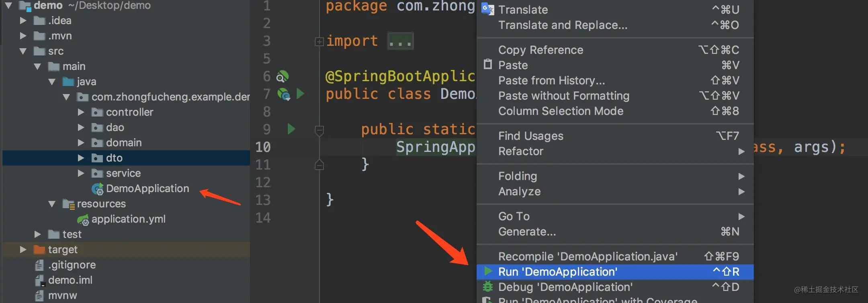Click the .gitignore file icon

tap(39, 265)
